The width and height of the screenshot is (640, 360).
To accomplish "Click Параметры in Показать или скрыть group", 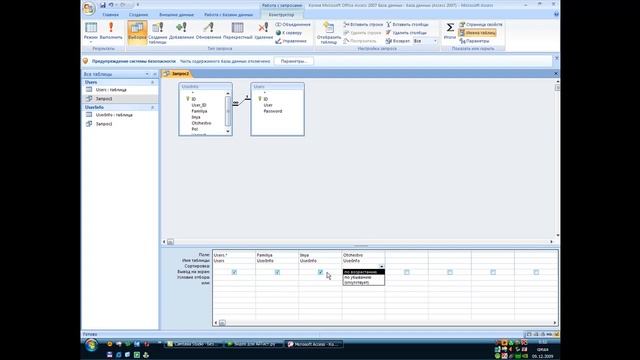I will 474,41.
